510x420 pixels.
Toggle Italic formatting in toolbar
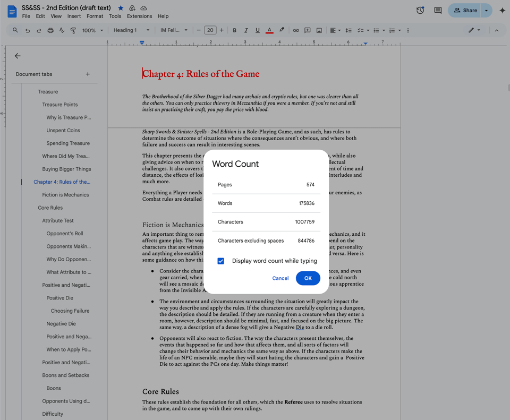(x=246, y=30)
